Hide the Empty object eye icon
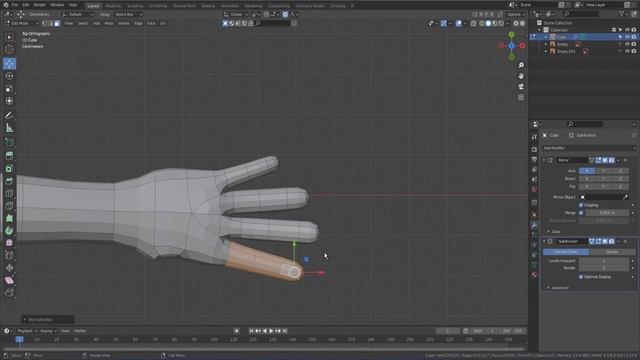The image size is (640, 360). pos(627,44)
